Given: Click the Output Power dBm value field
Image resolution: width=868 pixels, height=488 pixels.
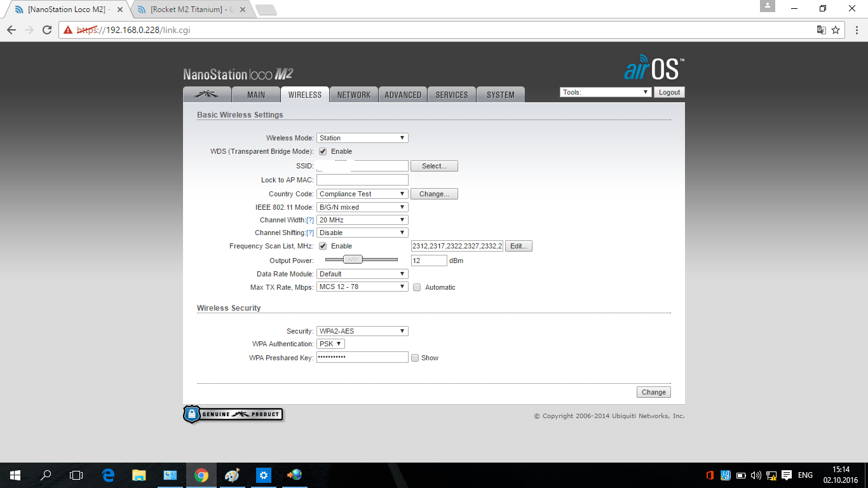Looking at the screenshot, I should pyautogui.click(x=429, y=261).
